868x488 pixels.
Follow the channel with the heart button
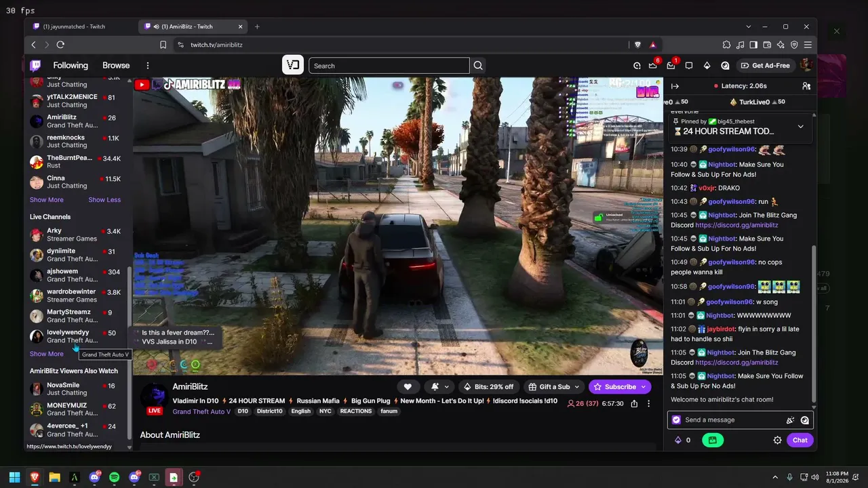(x=408, y=386)
